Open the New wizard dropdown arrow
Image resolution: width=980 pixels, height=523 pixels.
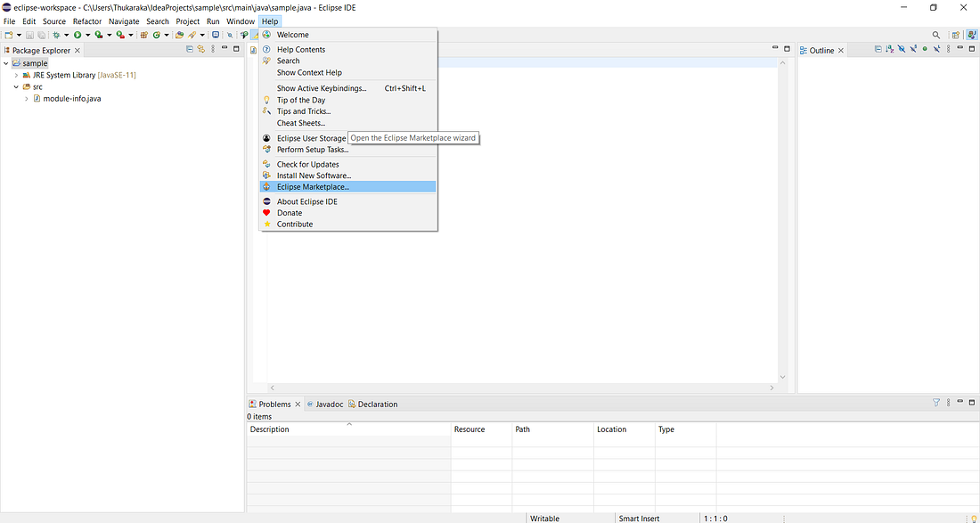pyautogui.click(x=19, y=33)
